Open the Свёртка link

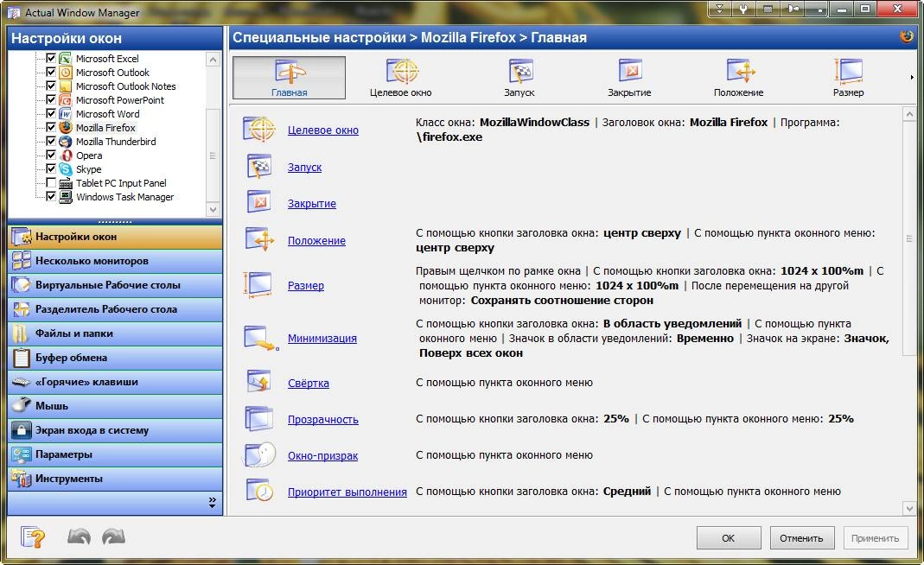(x=309, y=384)
